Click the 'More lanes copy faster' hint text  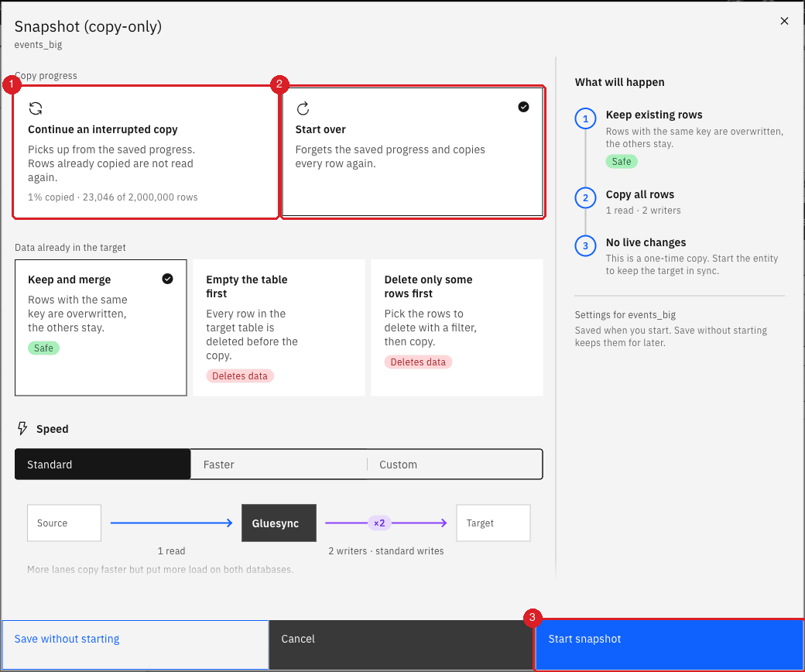[160, 569]
